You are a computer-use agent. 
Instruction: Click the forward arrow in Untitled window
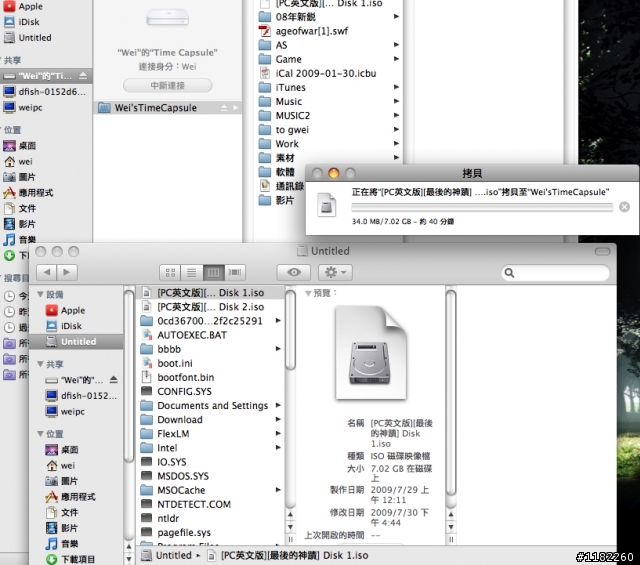pos(67,272)
